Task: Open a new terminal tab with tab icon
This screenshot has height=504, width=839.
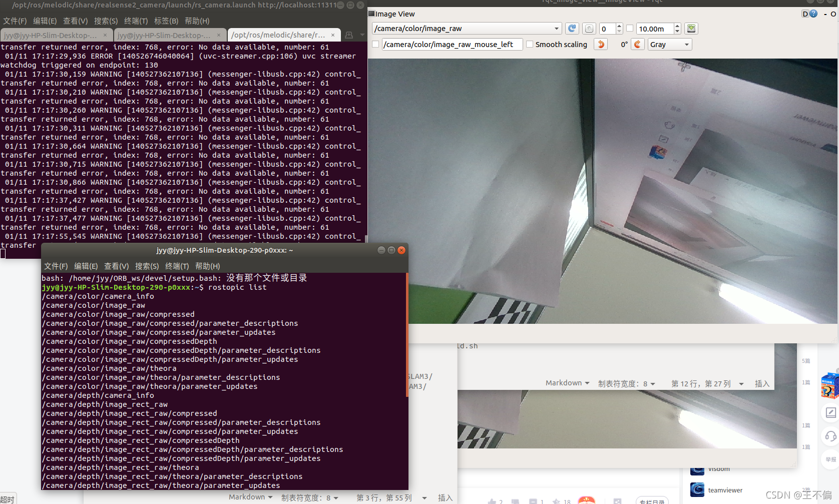Action: point(349,35)
